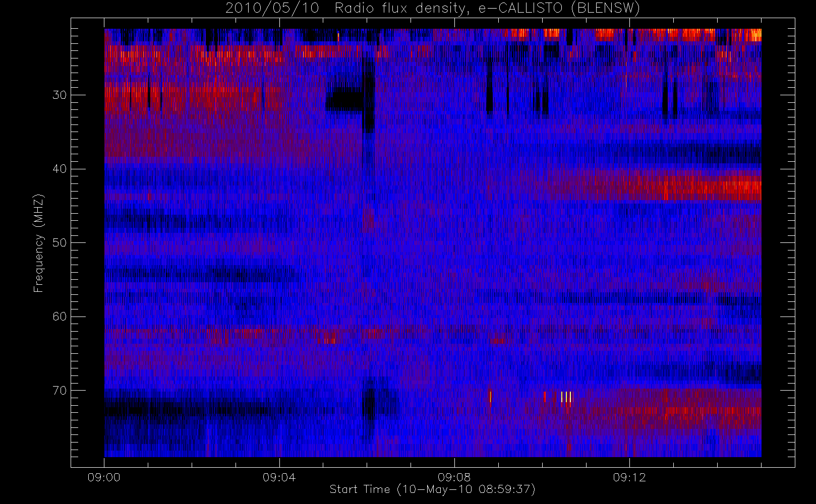The height and width of the screenshot is (504, 816).
Task: Click the 70 frequency tick label
Action: (60, 390)
